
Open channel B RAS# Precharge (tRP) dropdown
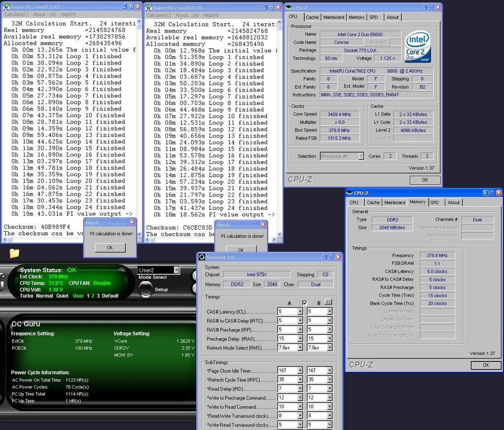point(329,330)
